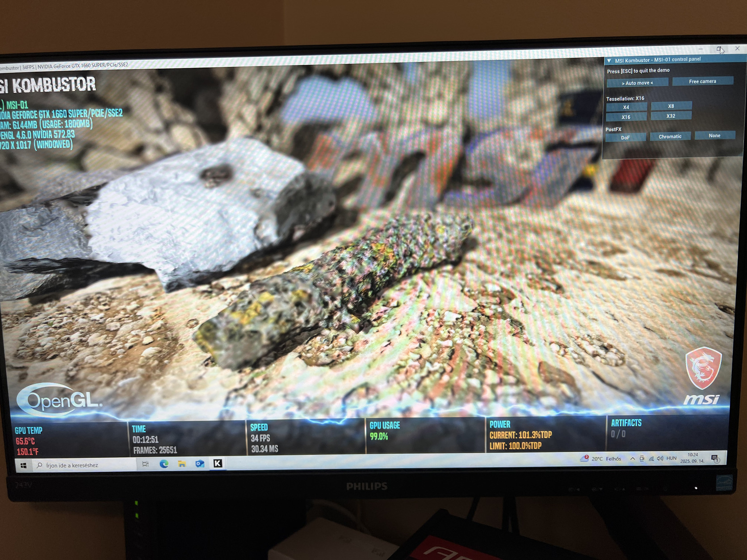The image size is (747, 560).
Task: Switch the HUN keyboard language indicator
Action: (671, 458)
